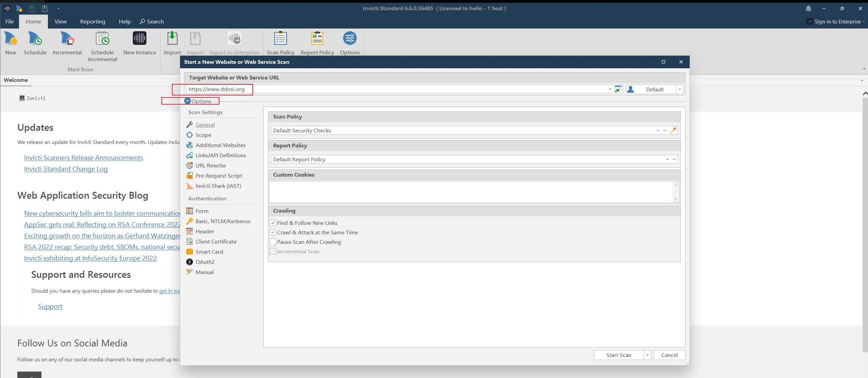The width and height of the screenshot is (868, 378).
Task: Open Form authentication settings
Action: (x=202, y=211)
